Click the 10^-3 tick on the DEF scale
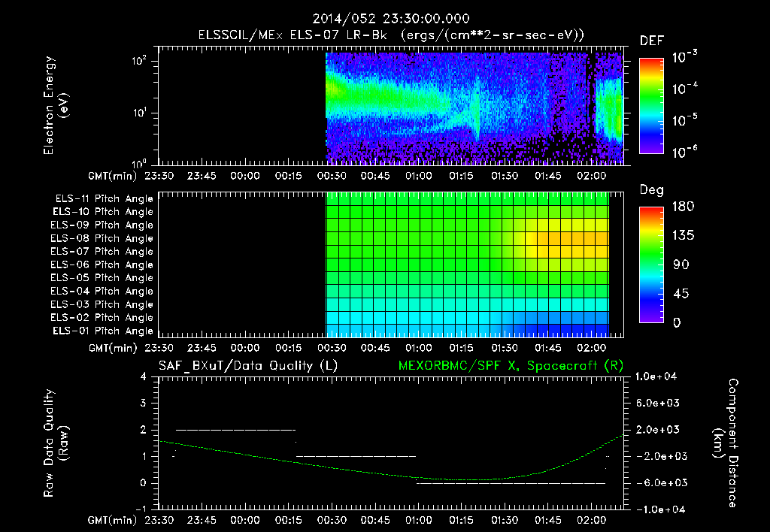Viewport: 770px width, 532px height. coord(684,57)
